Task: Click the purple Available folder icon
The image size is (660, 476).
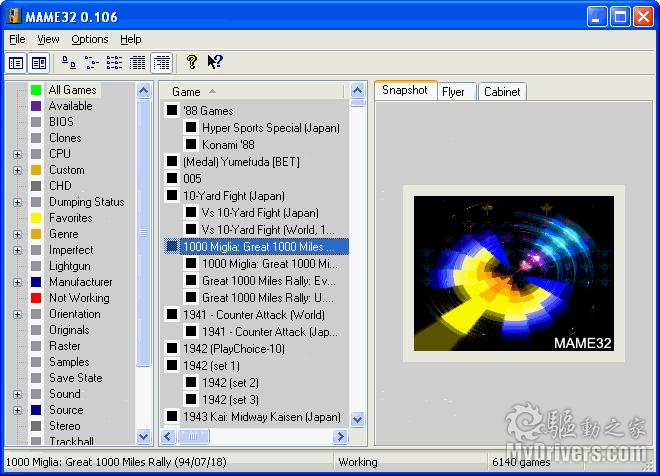Action: point(36,106)
